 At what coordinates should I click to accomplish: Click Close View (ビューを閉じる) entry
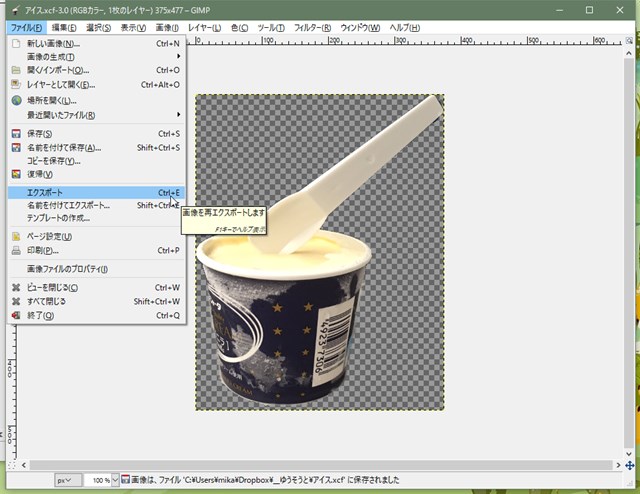[x=52, y=287]
